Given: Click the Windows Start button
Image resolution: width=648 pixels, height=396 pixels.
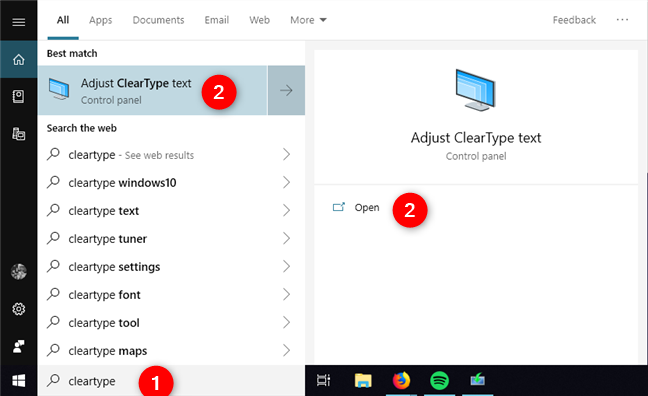Looking at the screenshot, I should coord(19,381).
